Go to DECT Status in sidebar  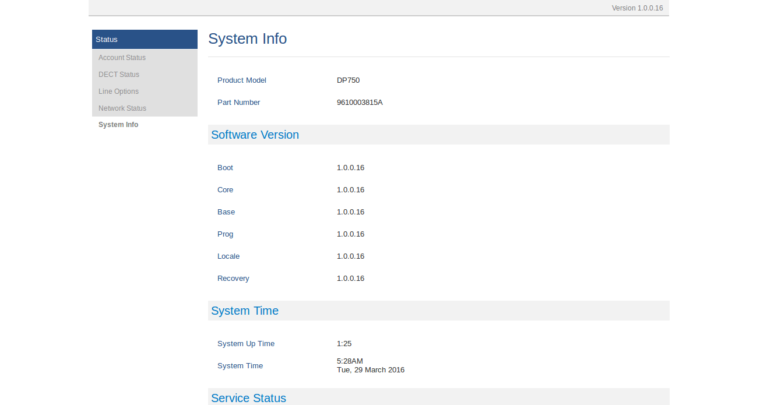[118, 74]
